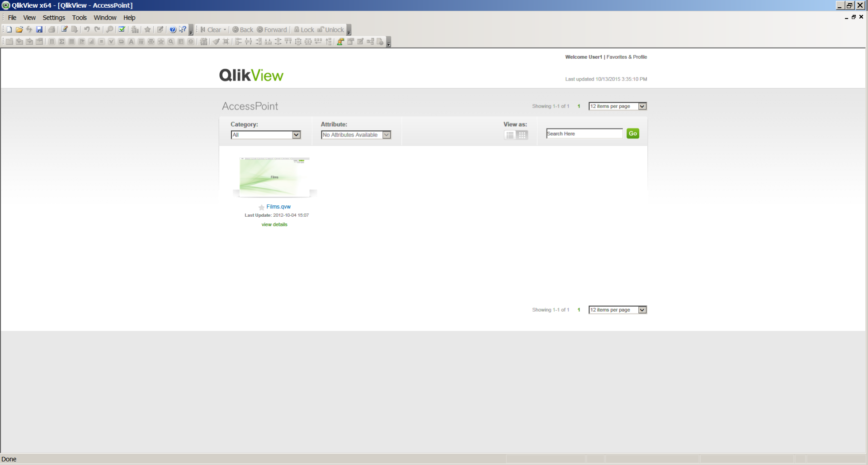
Task: Expand the design toolbar options overflow arrow
Action: click(x=389, y=42)
